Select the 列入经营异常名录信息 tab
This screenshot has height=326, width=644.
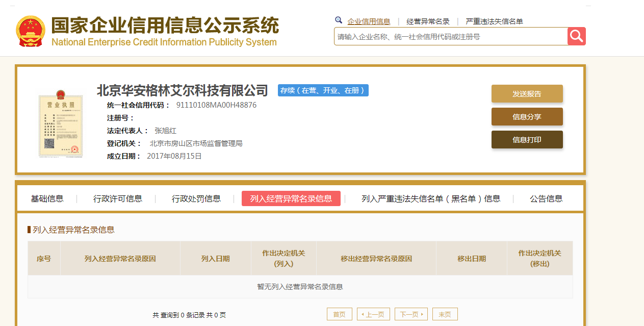tap(291, 198)
